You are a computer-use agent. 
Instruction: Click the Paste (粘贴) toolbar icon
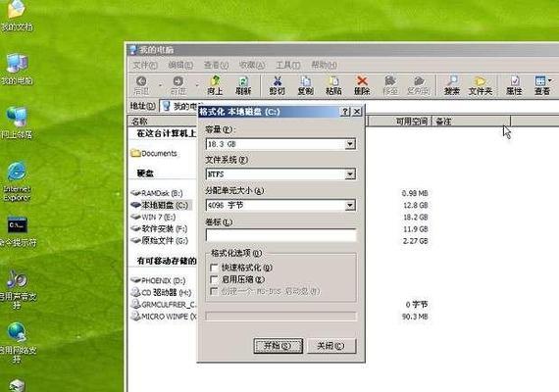tap(333, 85)
